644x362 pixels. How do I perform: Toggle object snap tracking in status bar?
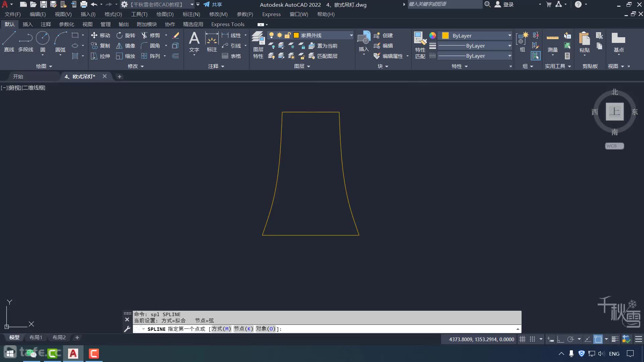point(587,339)
